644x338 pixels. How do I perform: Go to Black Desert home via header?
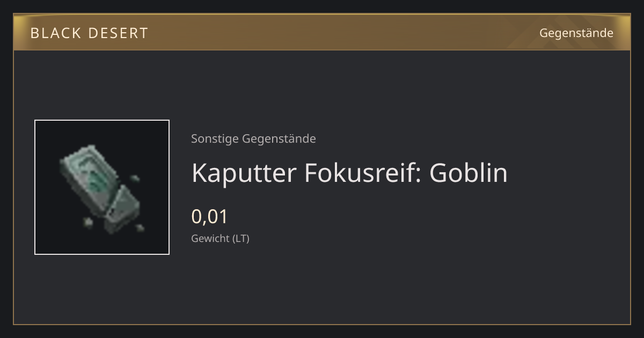tap(89, 33)
